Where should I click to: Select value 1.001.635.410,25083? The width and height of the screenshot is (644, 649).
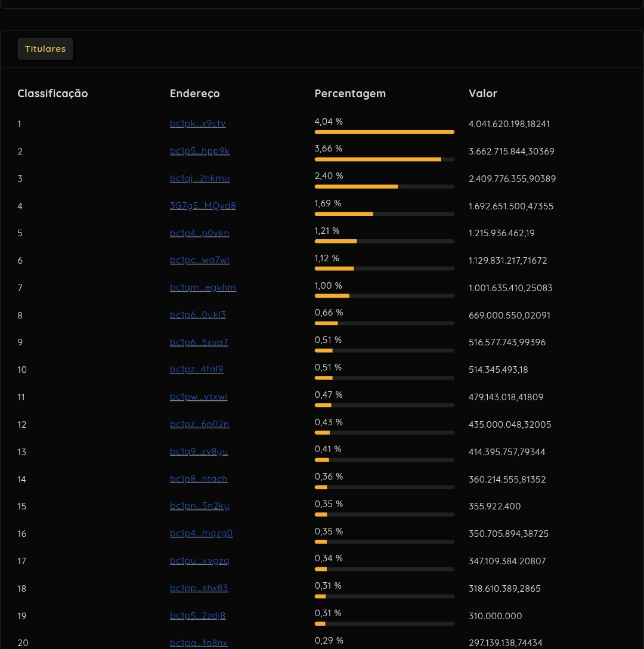click(x=511, y=288)
